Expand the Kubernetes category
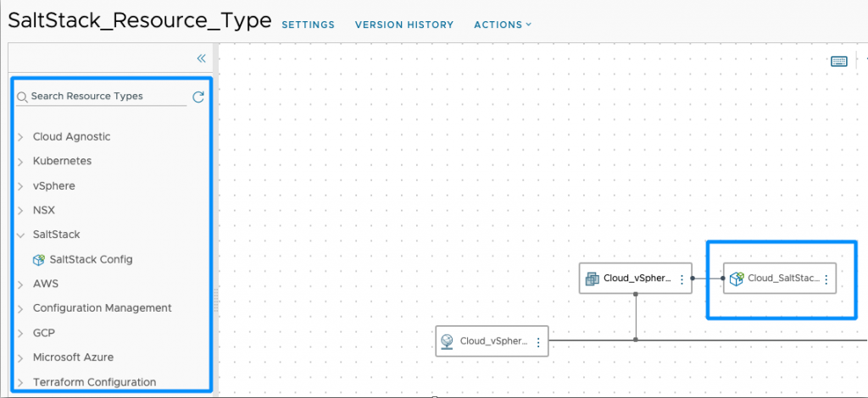The width and height of the screenshot is (868, 398). [x=20, y=162]
